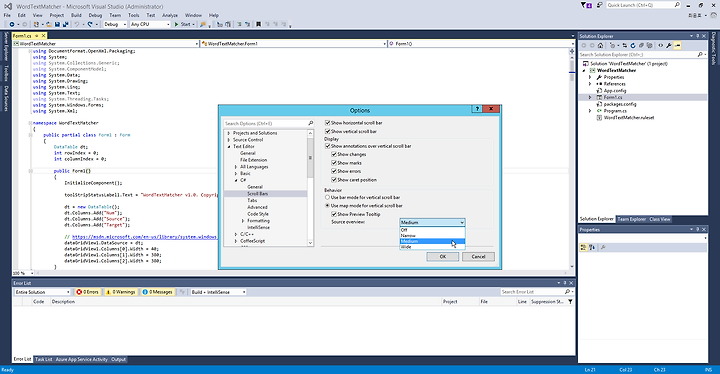The image size is (720, 374).
Task: Expand Projects and Solutions in Options tree
Action: [229, 133]
